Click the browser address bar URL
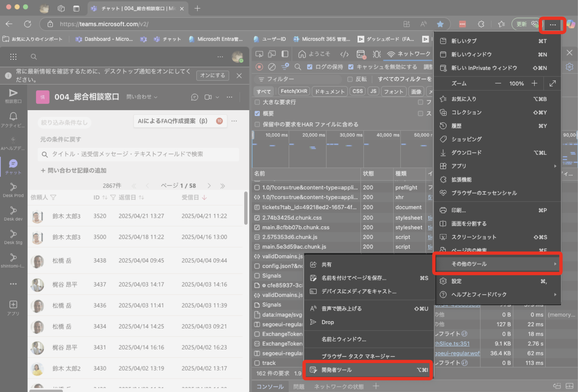The width and height of the screenshot is (578, 392). (x=104, y=24)
